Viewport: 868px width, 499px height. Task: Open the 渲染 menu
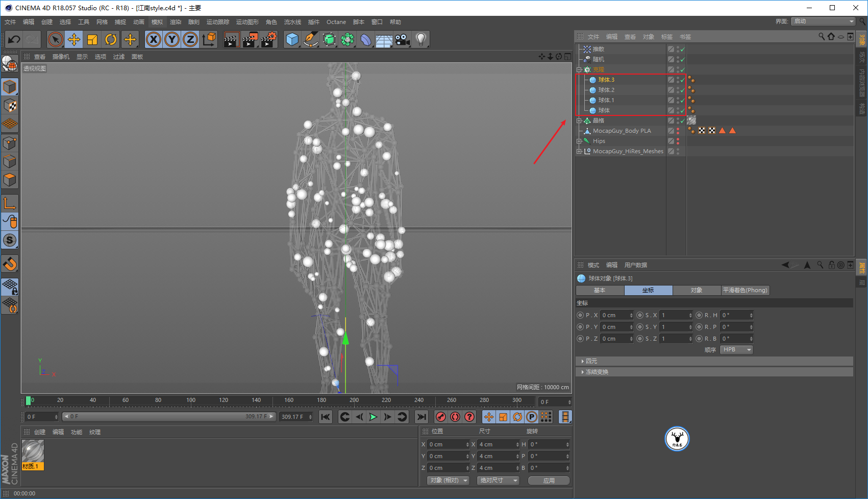tap(176, 22)
